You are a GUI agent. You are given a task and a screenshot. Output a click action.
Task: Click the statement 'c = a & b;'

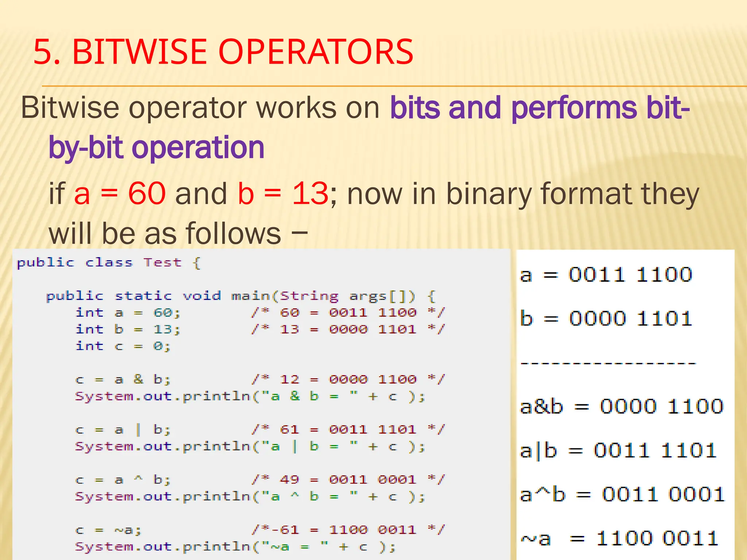tap(123, 380)
